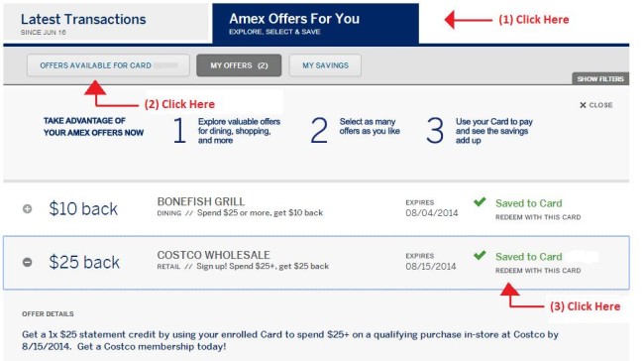Screen dimensions: 644x361
Task: Show filters for the offers list
Action: point(600,78)
